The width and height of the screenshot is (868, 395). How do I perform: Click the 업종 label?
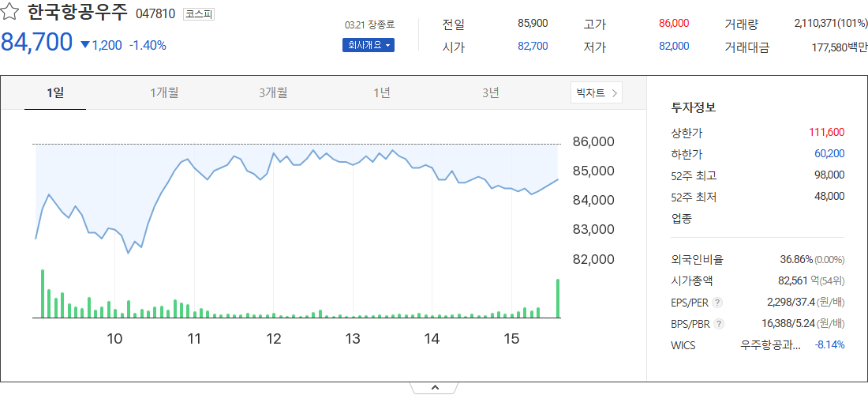681,218
